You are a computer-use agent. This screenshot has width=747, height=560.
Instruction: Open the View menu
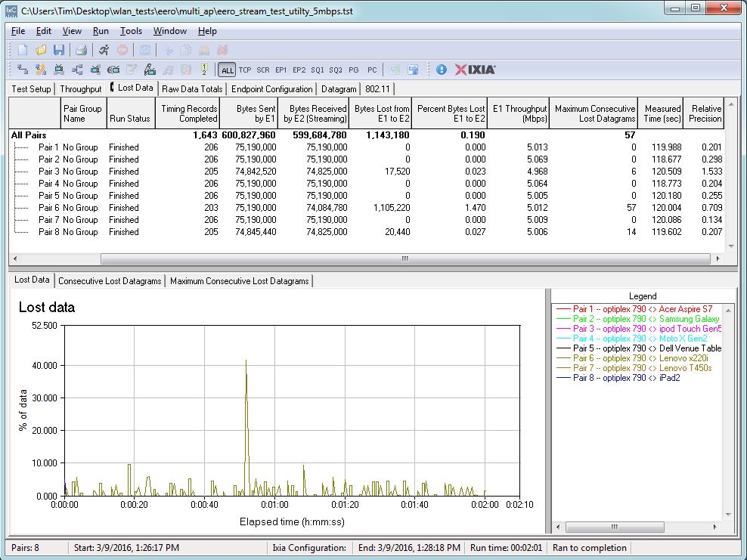point(72,31)
